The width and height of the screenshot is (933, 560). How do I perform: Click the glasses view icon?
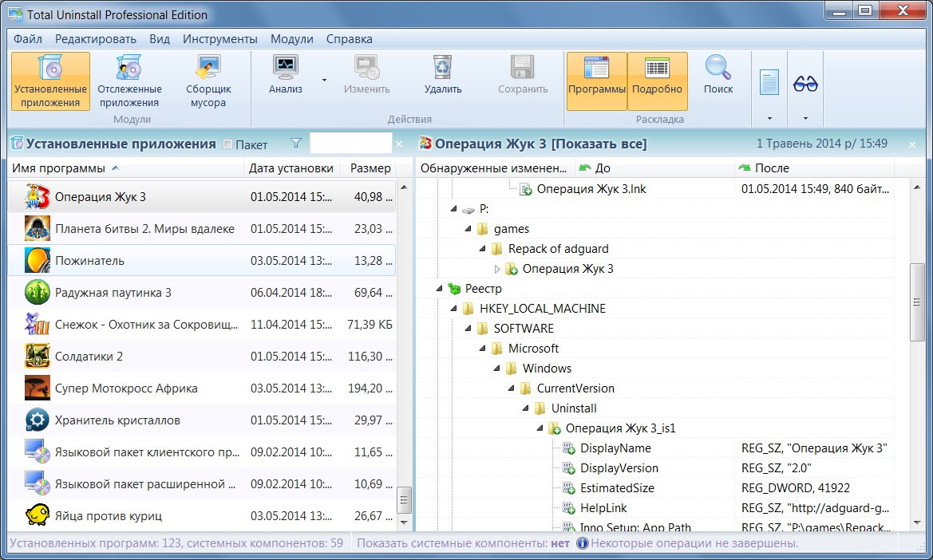pos(805,84)
